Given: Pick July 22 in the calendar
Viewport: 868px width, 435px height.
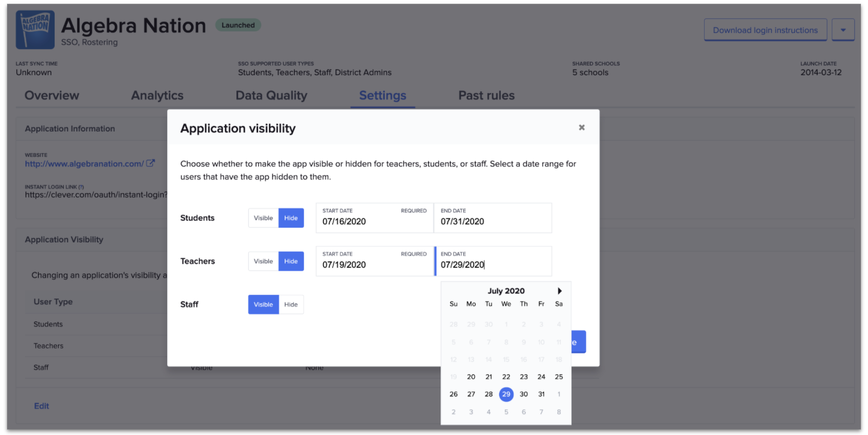Looking at the screenshot, I should [x=506, y=377].
